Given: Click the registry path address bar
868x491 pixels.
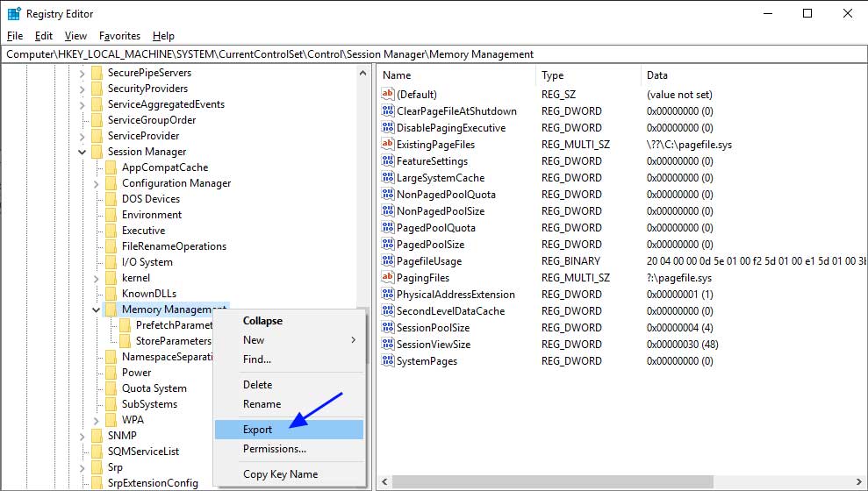Looking at the screenshot, I should coord(434,54).
